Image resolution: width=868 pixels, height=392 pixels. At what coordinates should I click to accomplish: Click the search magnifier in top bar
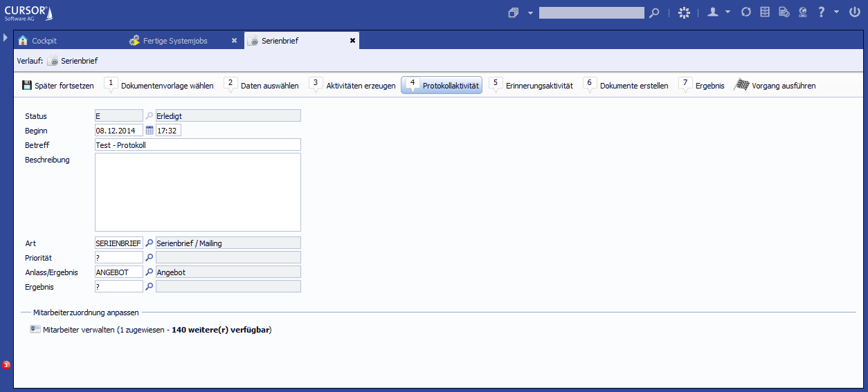[x=654, y=12]
